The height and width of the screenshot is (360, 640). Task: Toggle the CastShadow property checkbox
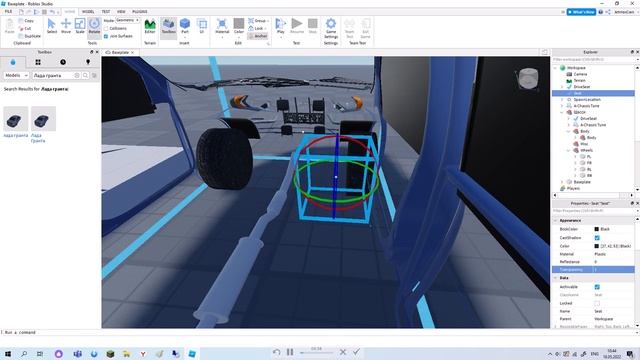tap(597, 238)
